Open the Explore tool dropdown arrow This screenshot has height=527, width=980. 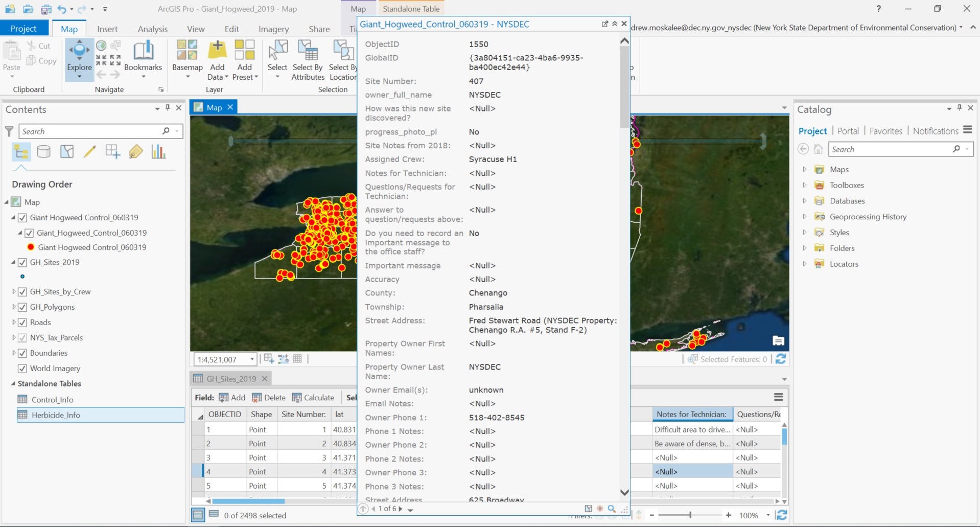click(x=79, y=77)
